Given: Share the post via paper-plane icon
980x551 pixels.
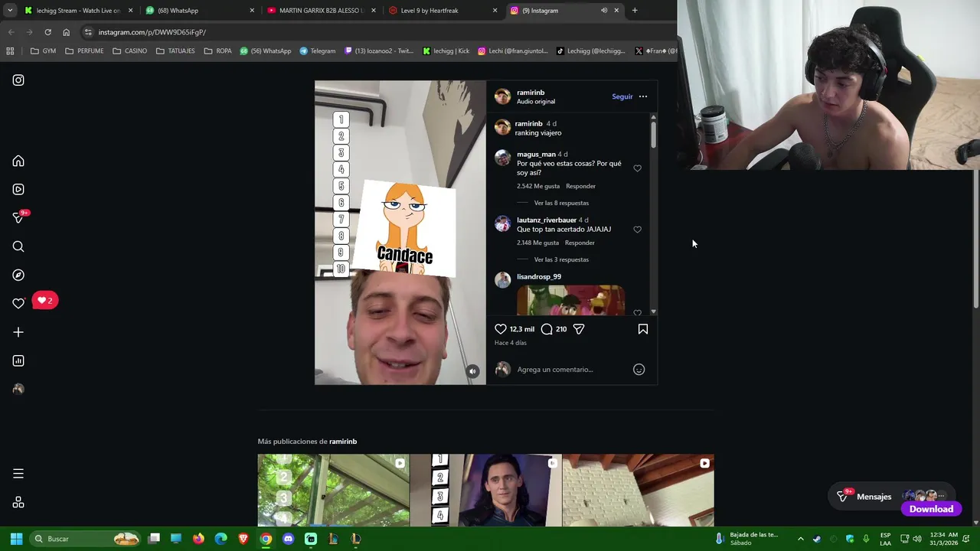Looking at the screenshot, I should point(579,329).
